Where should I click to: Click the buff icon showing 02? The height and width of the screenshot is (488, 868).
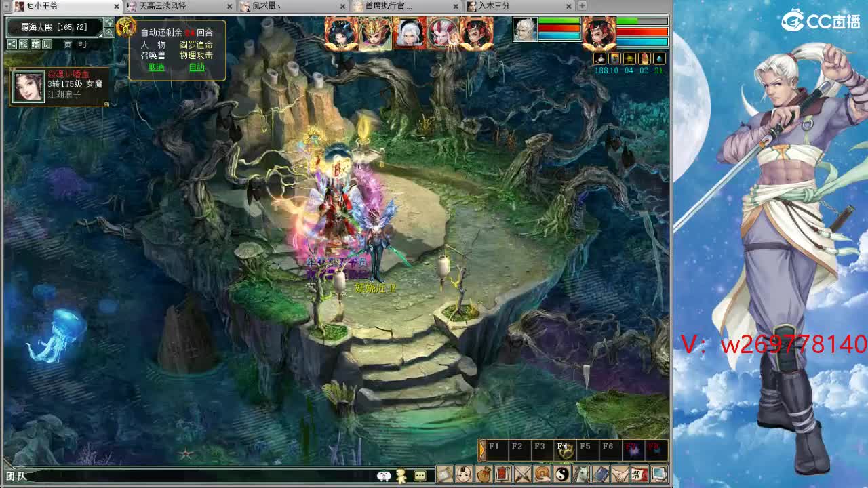click(644, 59)
